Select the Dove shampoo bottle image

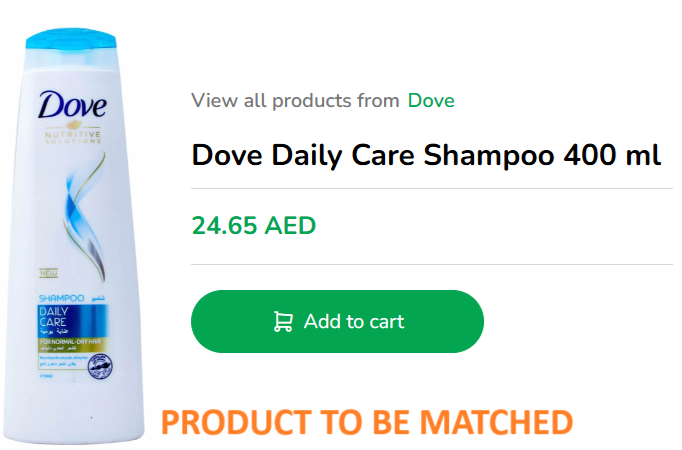[x=73, y=236]
